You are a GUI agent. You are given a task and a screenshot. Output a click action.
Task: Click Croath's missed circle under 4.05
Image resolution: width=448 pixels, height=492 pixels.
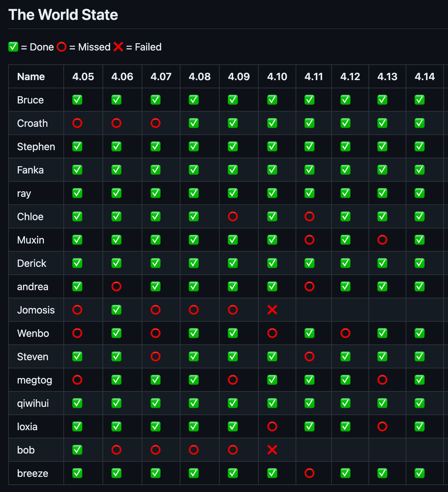click(x=77, y=123)
